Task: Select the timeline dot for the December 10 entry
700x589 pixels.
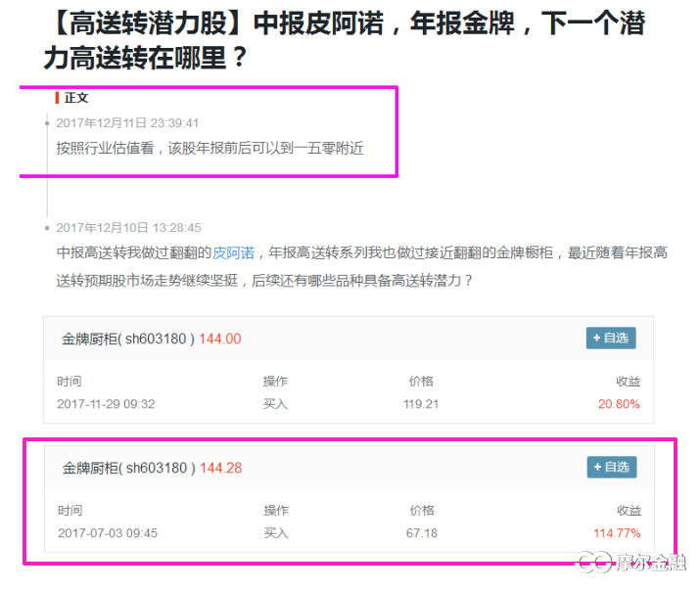Action: click(47, 227)
